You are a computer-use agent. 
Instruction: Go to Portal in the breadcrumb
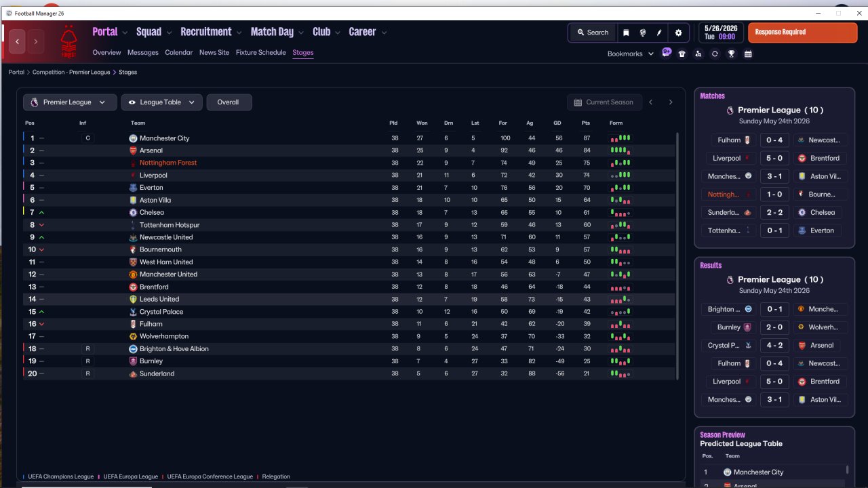(16, 72)
